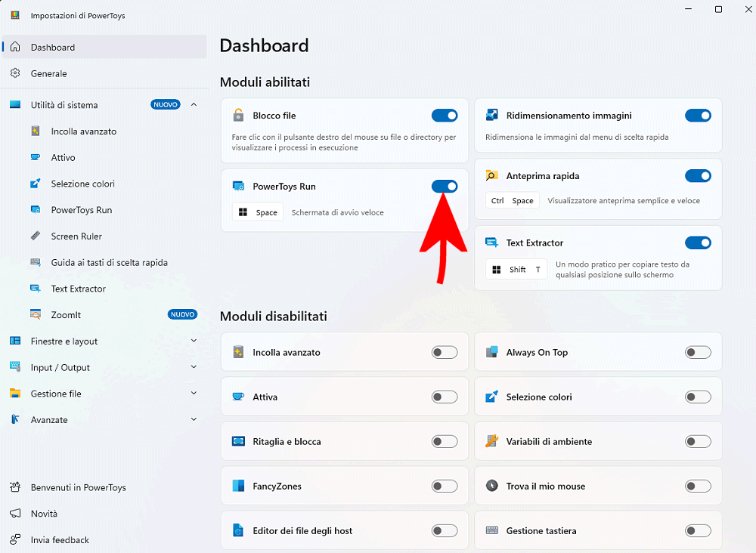
Task: Click the Ritaglia e blocca card icon
Action: click(x=238, y=441)
